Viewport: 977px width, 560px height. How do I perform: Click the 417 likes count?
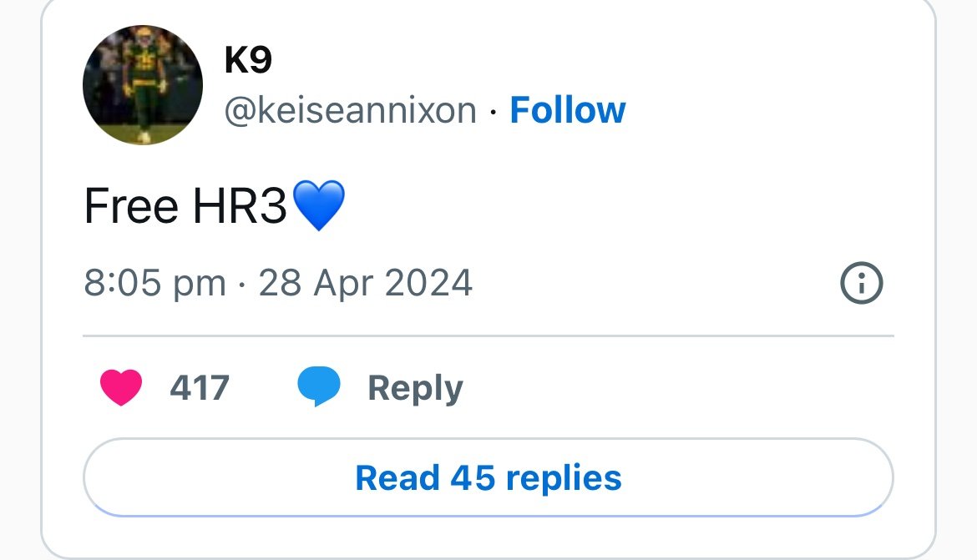(200, 388)
